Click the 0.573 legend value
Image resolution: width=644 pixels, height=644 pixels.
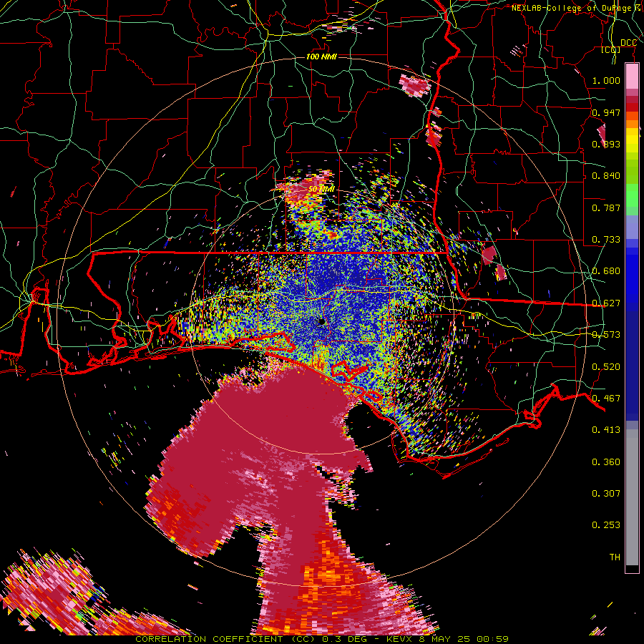(x=606, y=334)
